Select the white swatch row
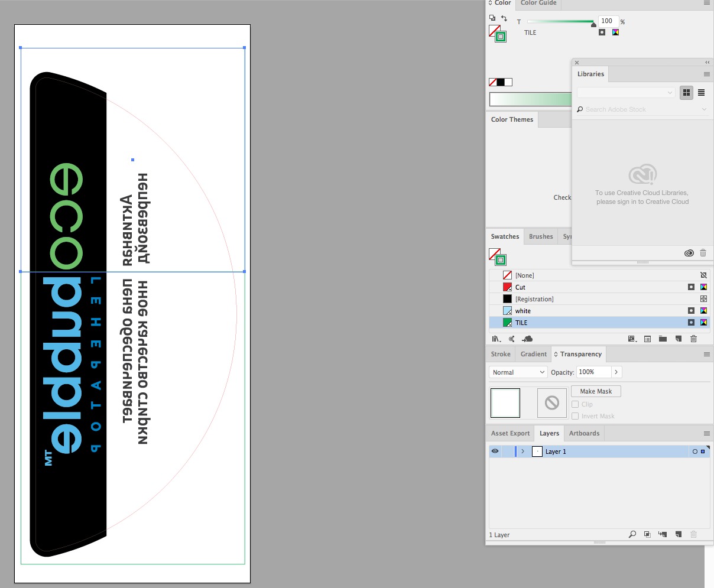 [599, 311]
